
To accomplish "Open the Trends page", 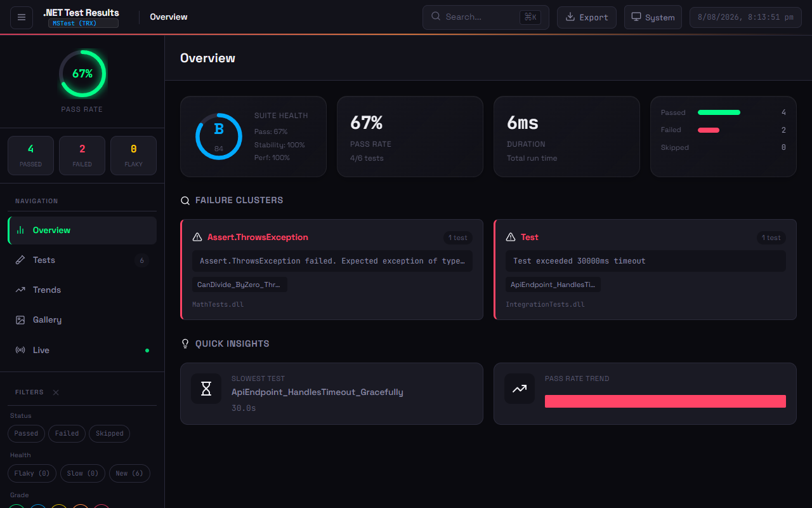I will click(82, 290).
